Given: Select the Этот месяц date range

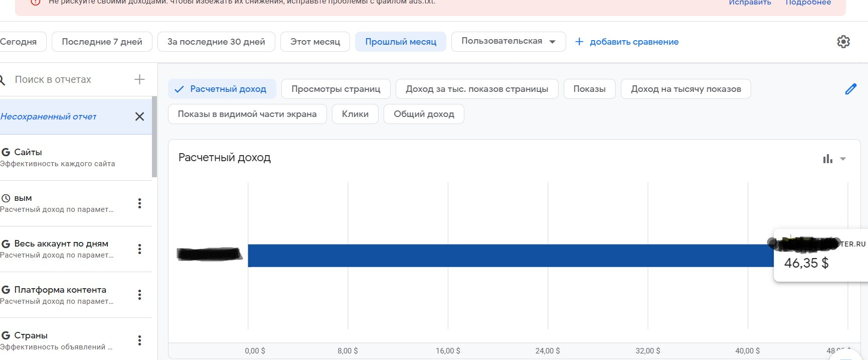Looking at the screenshot, I should coord(315,42).
